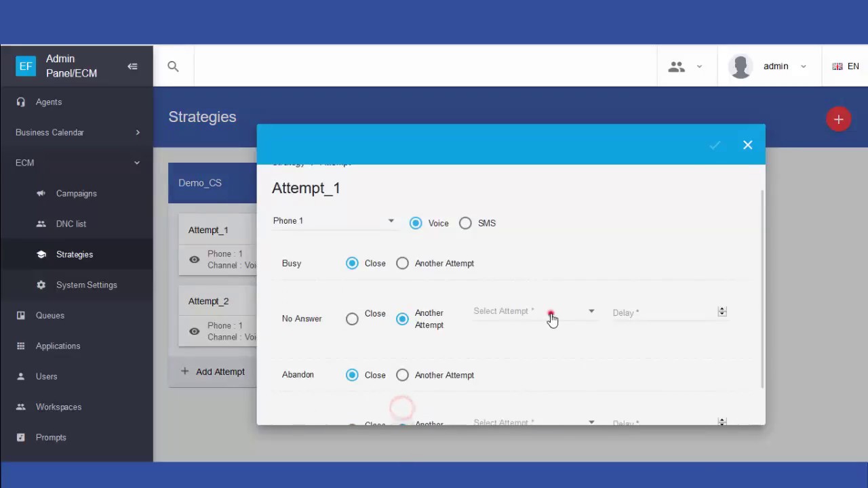
Task: Open Select Attempt dropdown for No Answer
Action: [534, 312]
